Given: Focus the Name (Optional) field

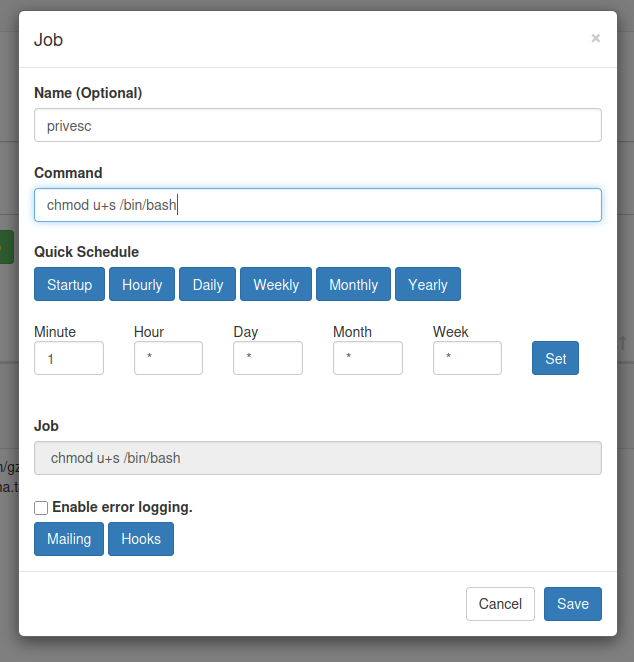Looking at the screenshot, I should pyautogui.click(x=318, y=126).
